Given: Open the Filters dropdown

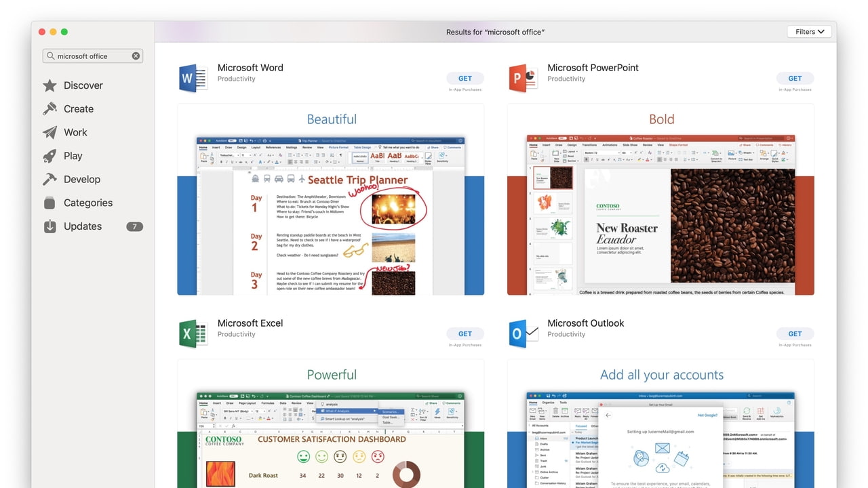Looking at the screenshot, I should pos(810,32).
